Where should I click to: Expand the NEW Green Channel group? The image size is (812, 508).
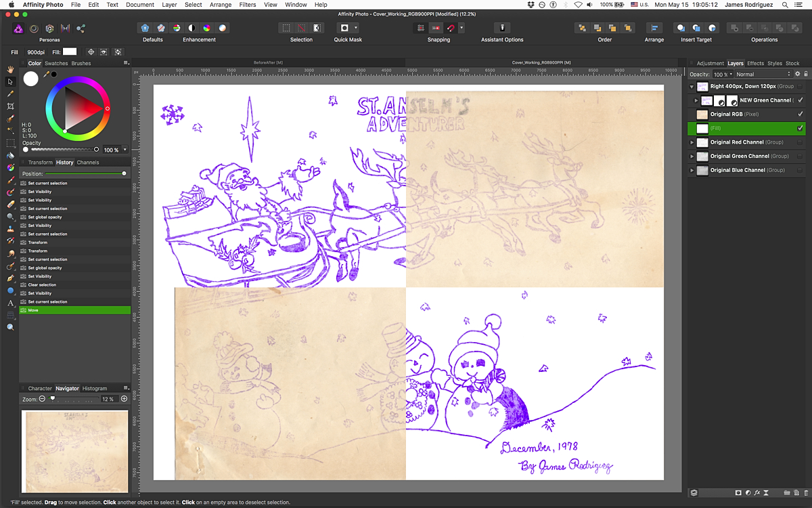click(696, 100)
